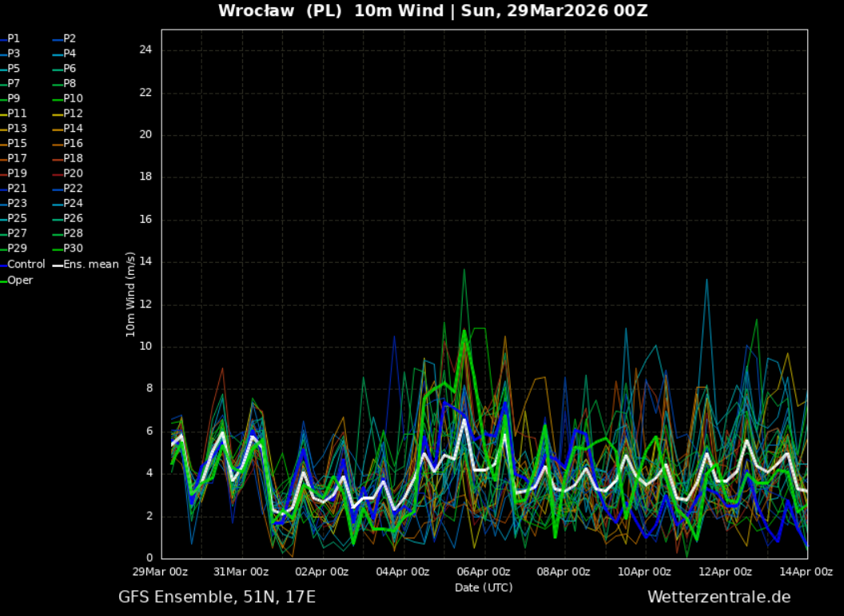Click the 14Apr 00z x-axis tick

[806, 571]
